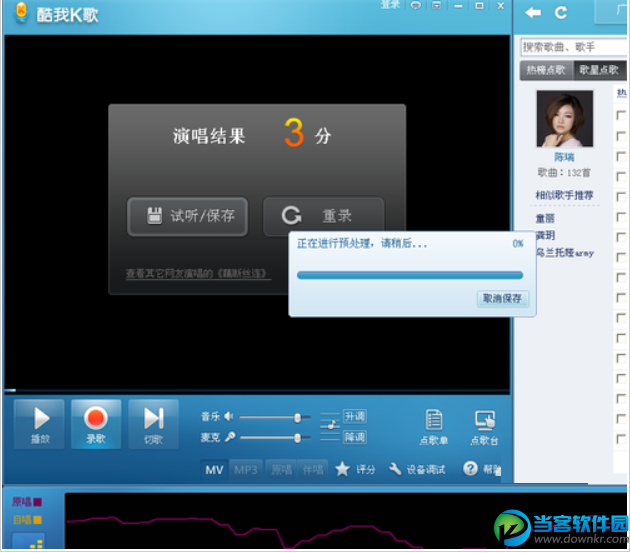Mute the music speaker icon

click(x=229, y=416)
